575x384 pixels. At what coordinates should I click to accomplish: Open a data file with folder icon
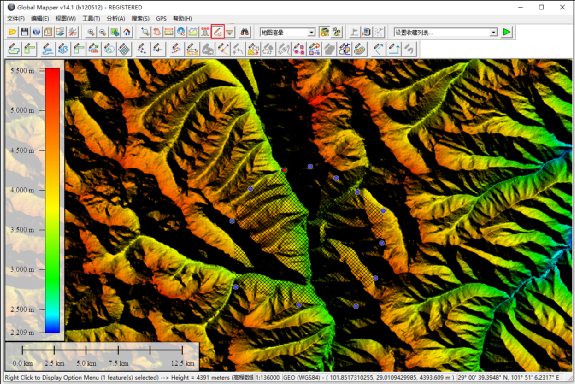pos(12,32)
